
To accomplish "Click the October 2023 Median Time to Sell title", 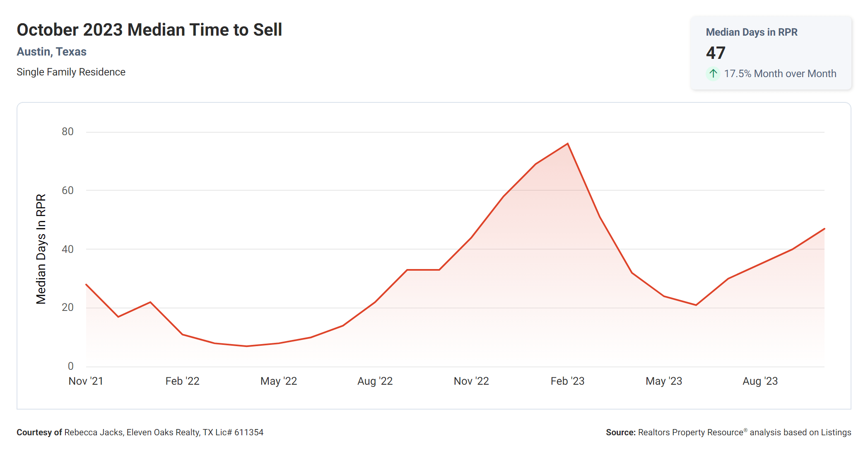I will pyautogui.click(x=149, y=30).
